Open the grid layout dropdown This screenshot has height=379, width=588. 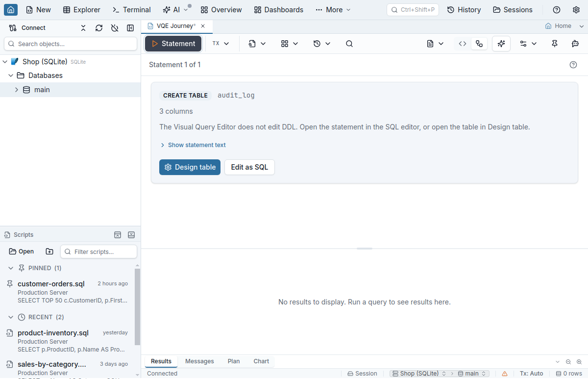[x=290, y=44]
